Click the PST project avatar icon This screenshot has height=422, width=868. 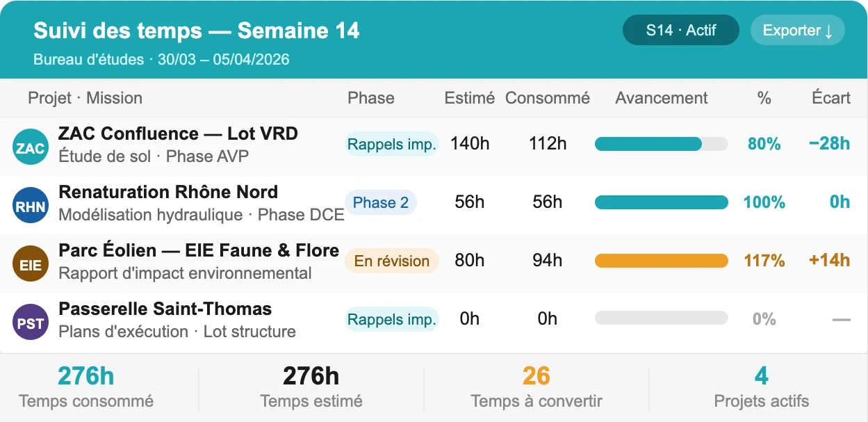pos(31,323)
